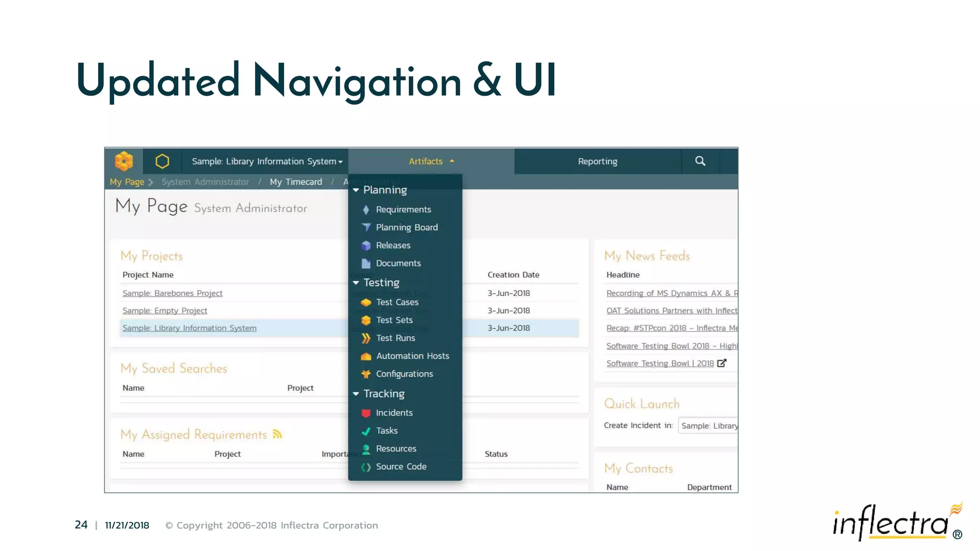
Task: Select Releases menu entry
Action: click(x=393, y=245)
